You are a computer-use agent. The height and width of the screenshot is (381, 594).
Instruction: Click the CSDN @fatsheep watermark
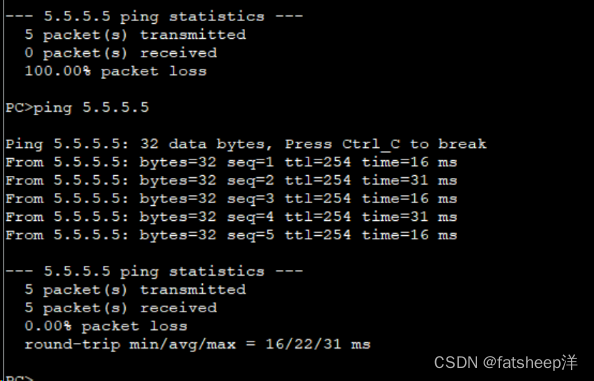coord(506,362)
